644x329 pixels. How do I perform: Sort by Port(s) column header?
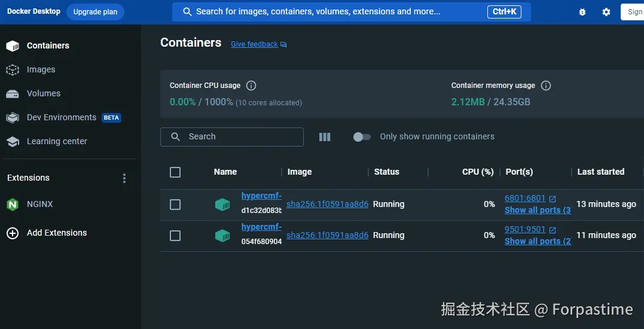tap(519, 172)
